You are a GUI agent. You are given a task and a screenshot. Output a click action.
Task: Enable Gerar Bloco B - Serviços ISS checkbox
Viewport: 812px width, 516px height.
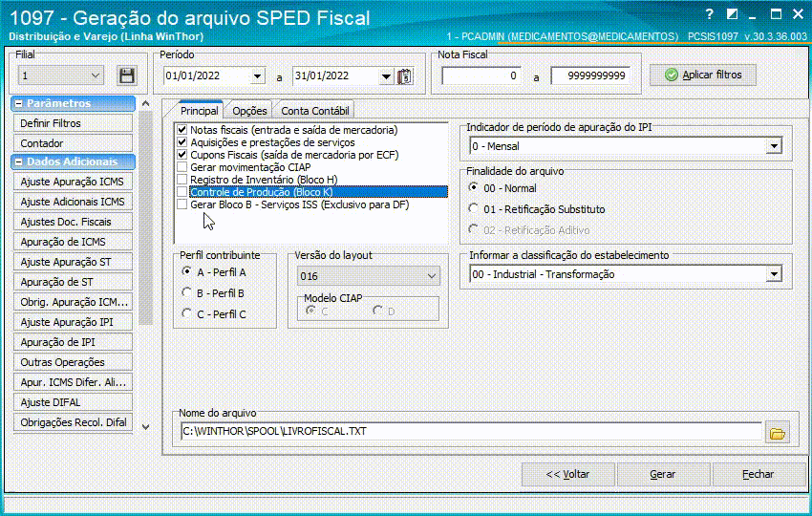coord(182,204)
